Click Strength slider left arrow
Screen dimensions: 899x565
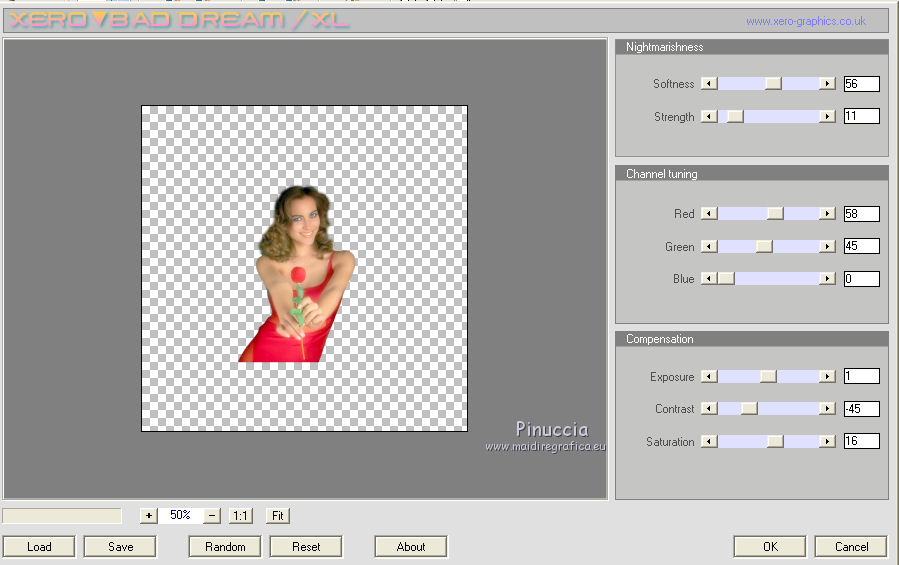[709, 116]
